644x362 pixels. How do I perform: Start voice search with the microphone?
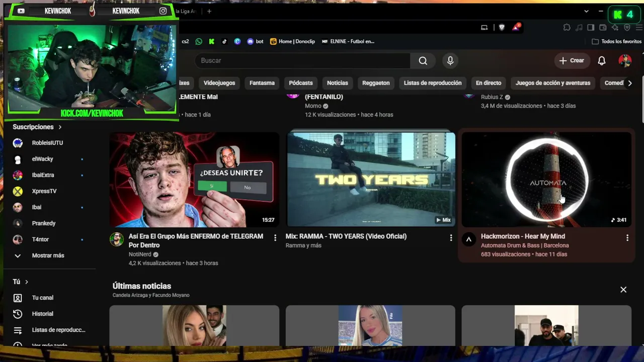450,61
